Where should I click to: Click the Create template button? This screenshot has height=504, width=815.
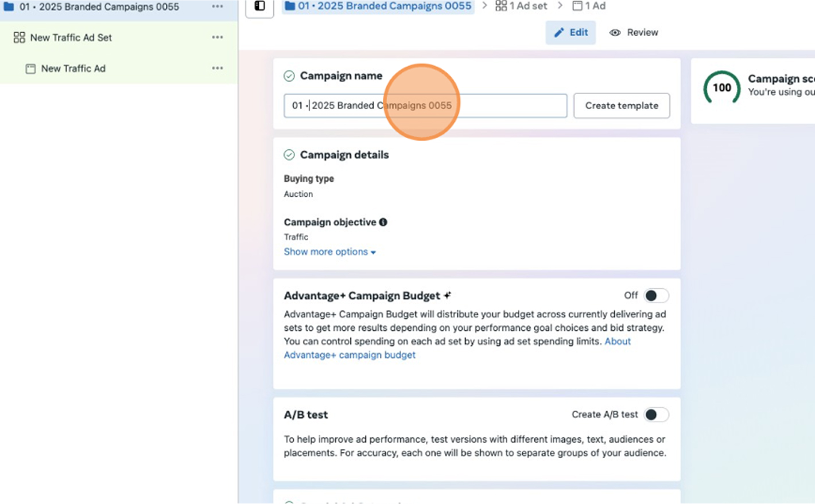(x=622, y=106)
